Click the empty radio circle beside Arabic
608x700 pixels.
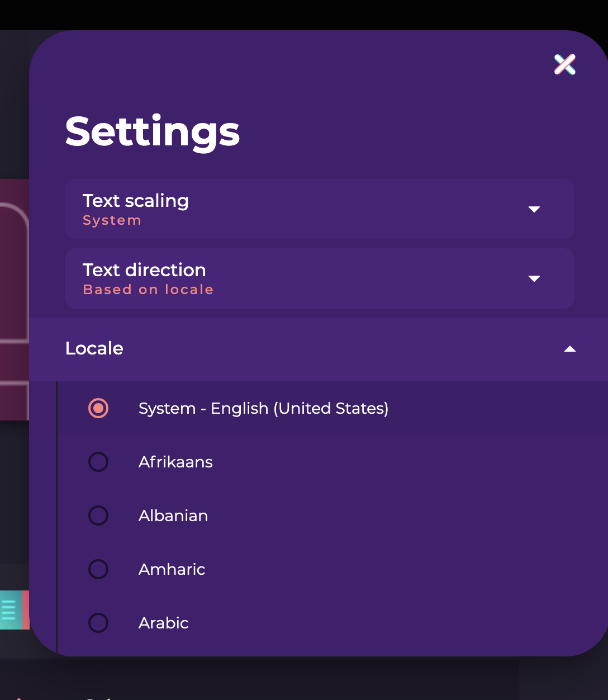pos(98,623)
